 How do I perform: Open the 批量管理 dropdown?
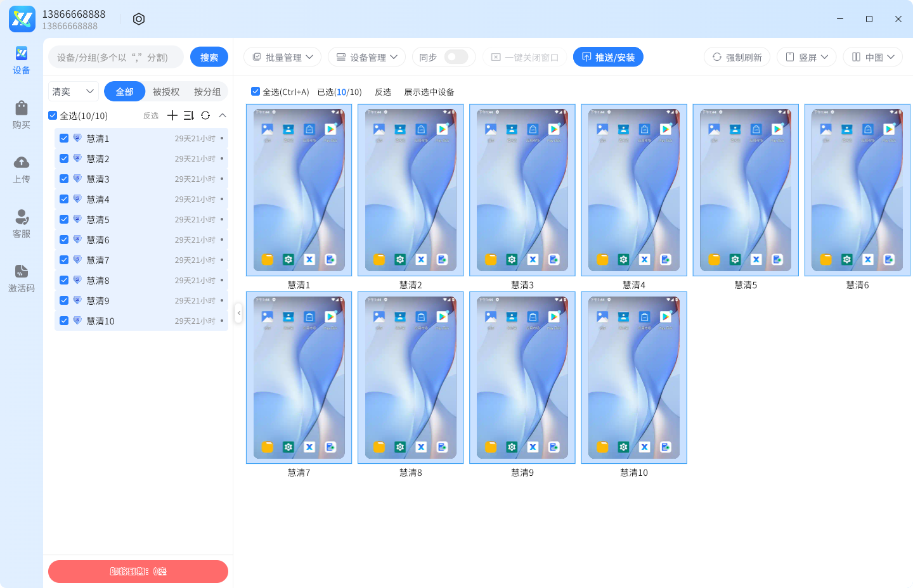pos(282,57)
